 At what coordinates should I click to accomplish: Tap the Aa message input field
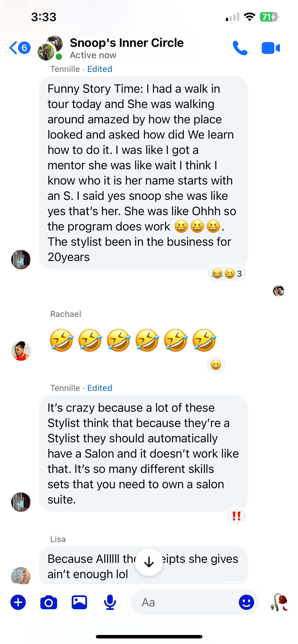pyautogui.click(x=184, y=602)
